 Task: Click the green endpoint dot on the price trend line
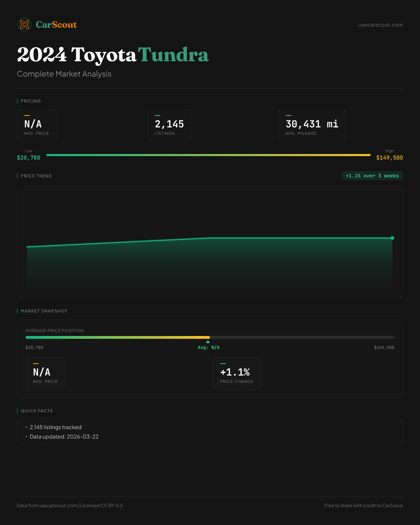[x=392, y=238]
